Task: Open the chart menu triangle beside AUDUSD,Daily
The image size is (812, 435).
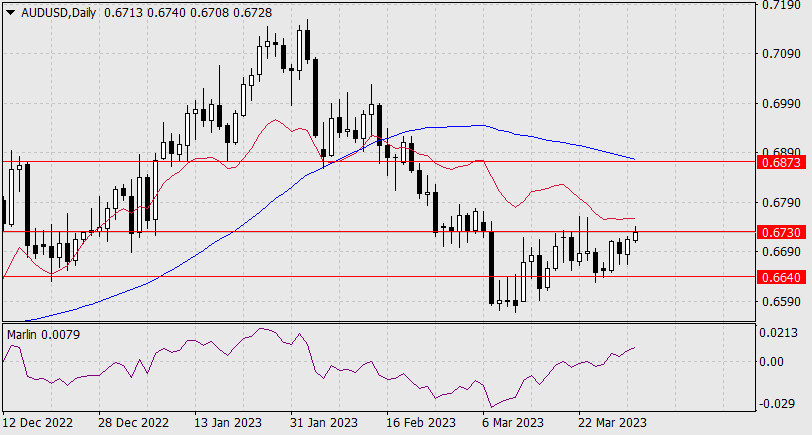Action: [x=9, y=13]
